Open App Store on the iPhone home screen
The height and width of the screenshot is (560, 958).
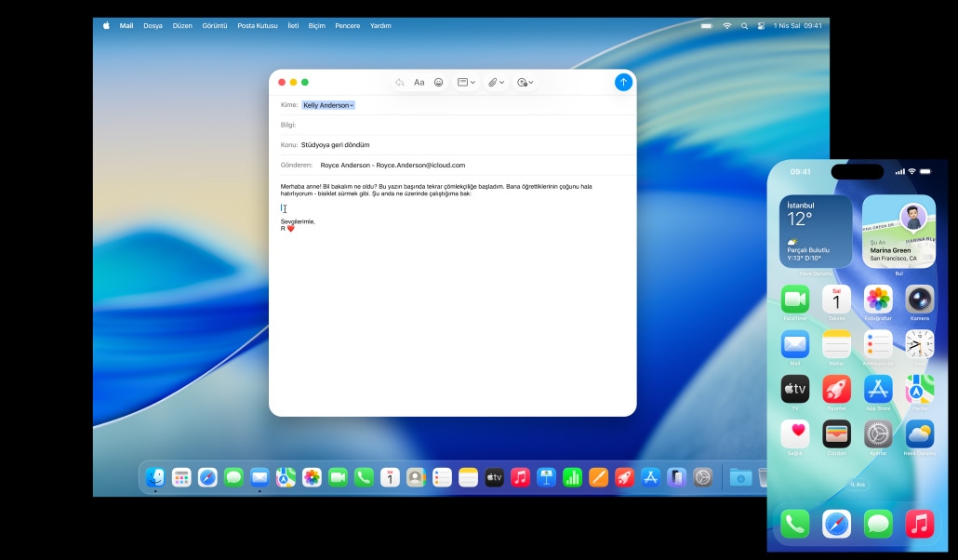[878, 389]
